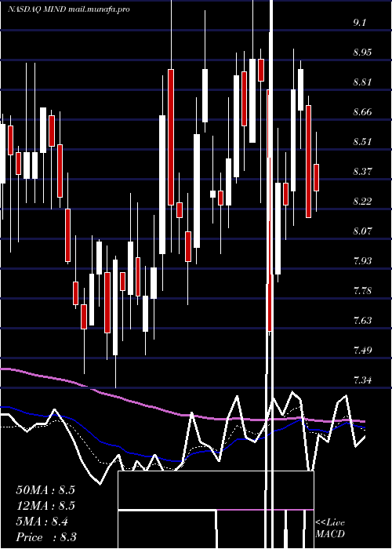
Task: Click the 8.81 price axis label
Action: coord(362,82)
